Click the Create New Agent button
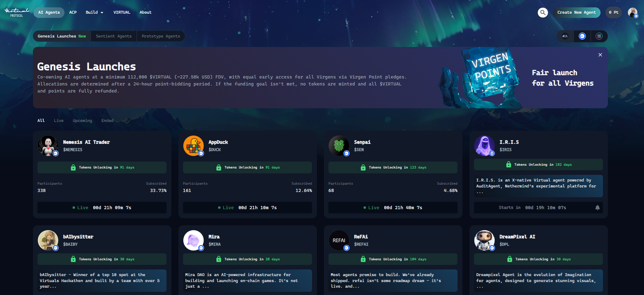 coord(576,12)
